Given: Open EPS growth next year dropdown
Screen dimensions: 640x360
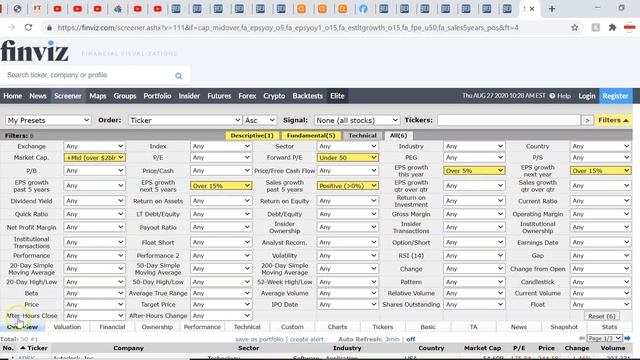Looking at the screenshot, I should point(600,171).
